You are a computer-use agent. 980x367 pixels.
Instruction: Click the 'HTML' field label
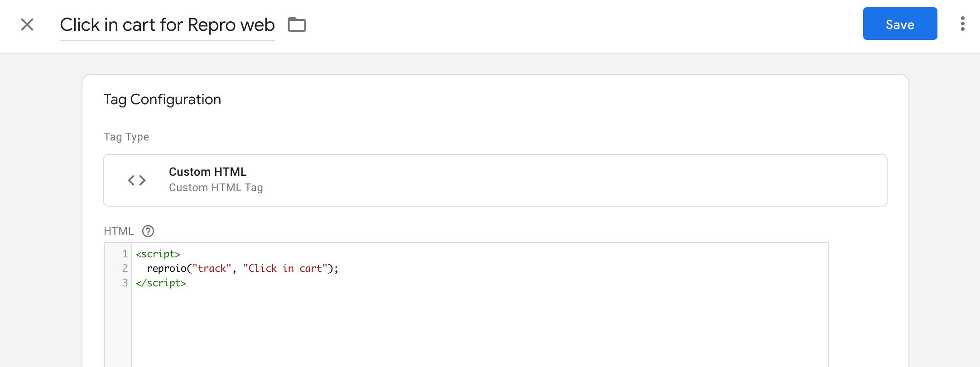[x=119, y=231]
